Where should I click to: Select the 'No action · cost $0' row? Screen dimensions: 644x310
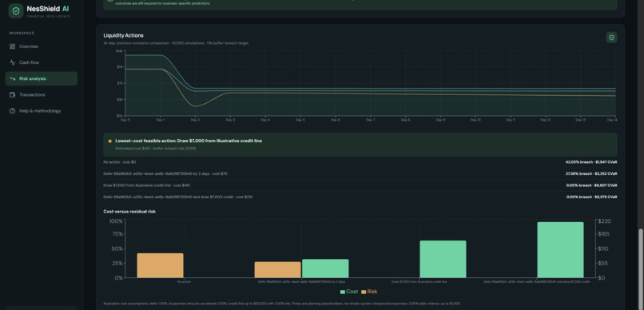[x=360, y=162]
